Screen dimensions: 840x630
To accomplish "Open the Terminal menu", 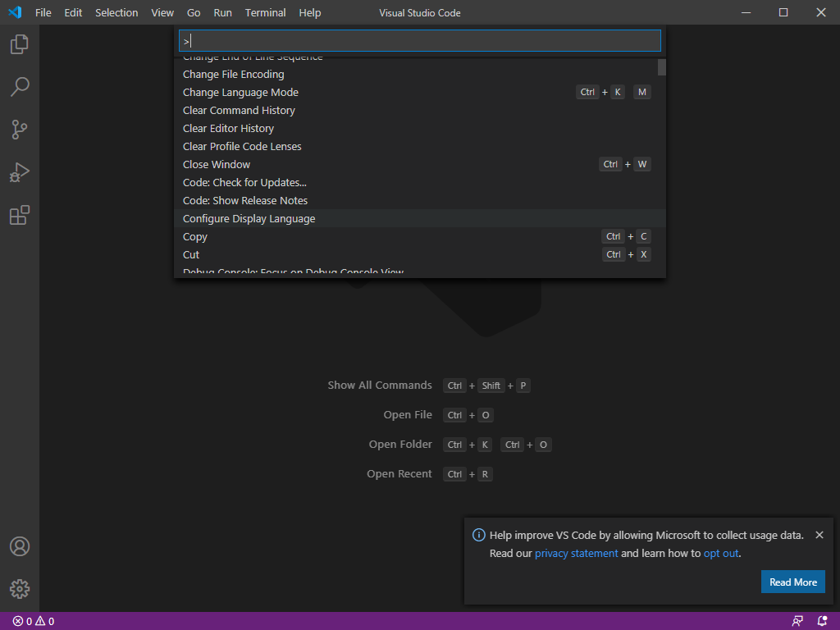I will [265, 12].
